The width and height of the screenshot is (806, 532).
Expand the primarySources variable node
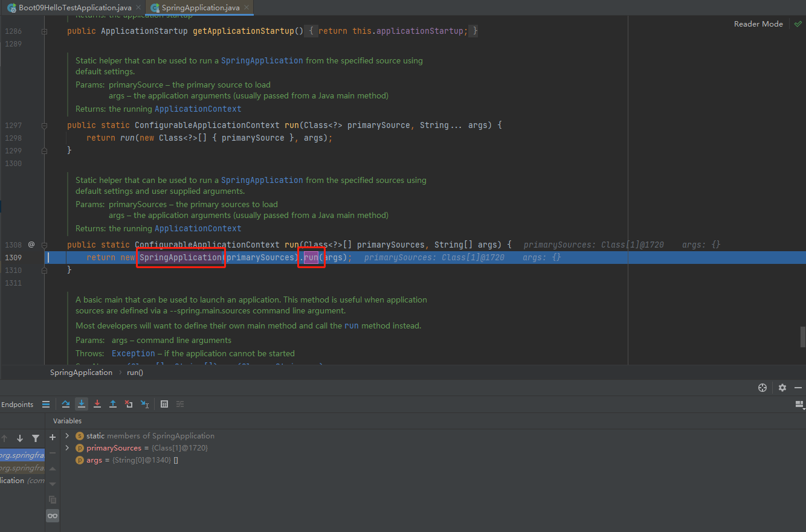67,447
